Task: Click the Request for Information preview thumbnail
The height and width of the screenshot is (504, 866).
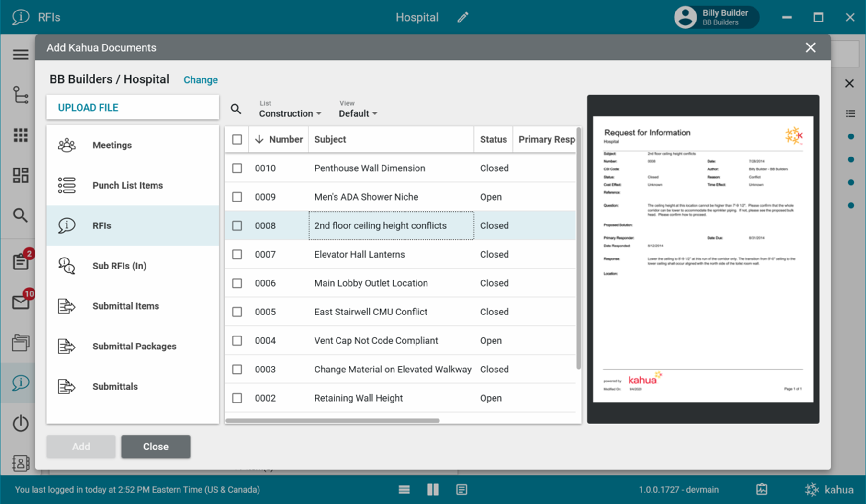Action: [x=703, y=259]
